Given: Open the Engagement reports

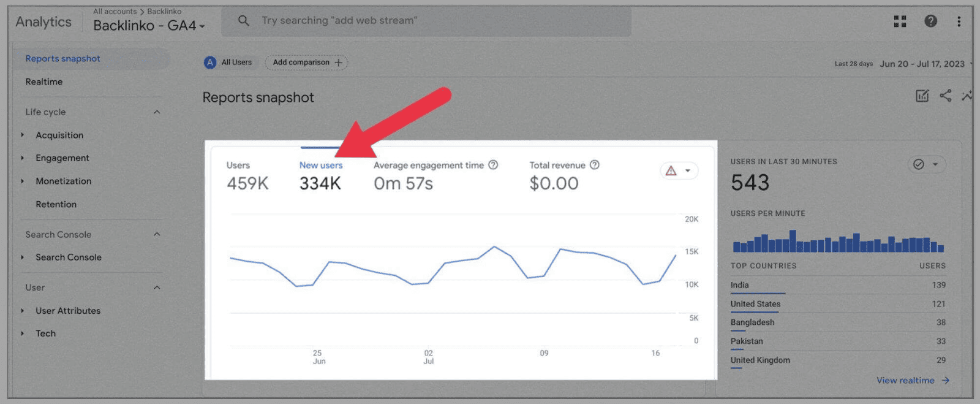Looking at the screenshot, I should [x=62, y=158].
